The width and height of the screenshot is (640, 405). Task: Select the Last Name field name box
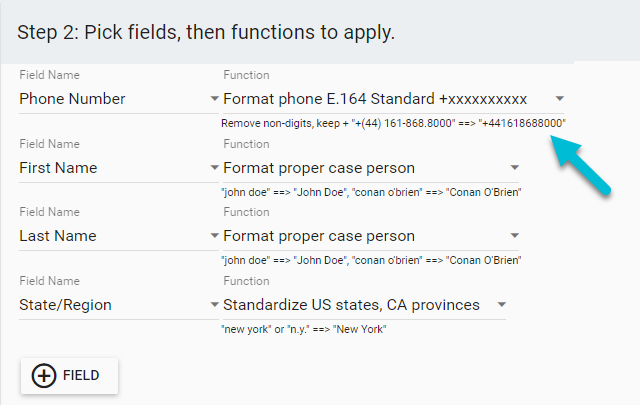click(x=119, y=236)
